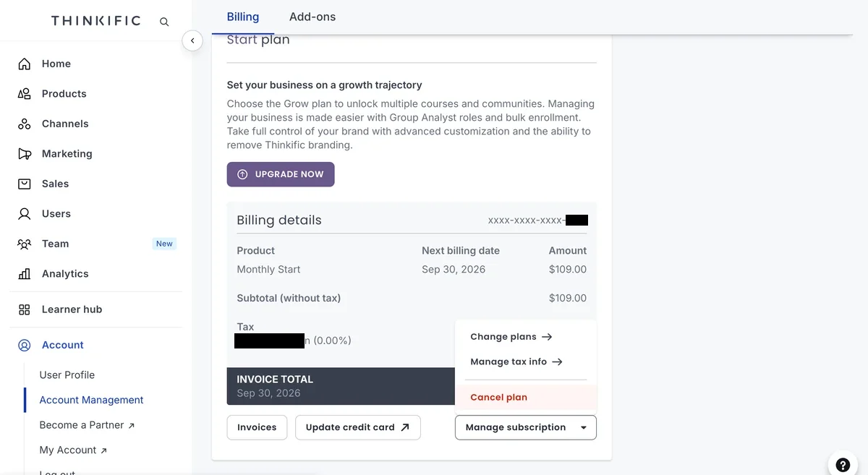Screen dimensions: 868x475
Task: Click the external link icon on Update credit card
Action: pyautogui.click(x=405, y=427)
